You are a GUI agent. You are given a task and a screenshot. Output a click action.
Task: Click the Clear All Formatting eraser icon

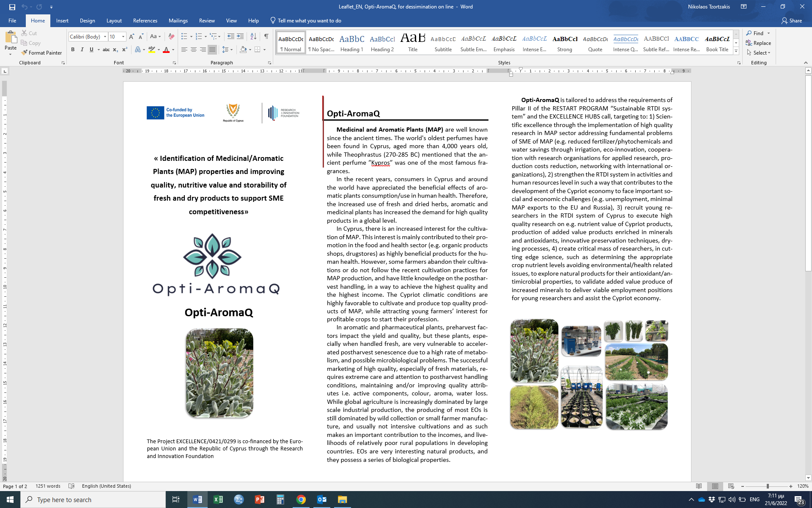click(x=171, y=36)
